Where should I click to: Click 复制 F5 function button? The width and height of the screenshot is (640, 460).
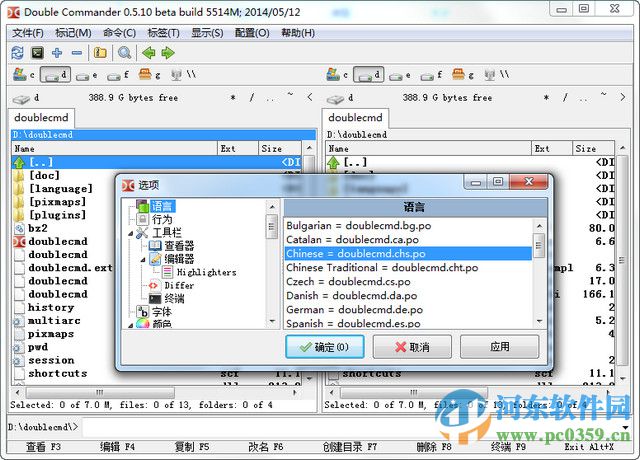click(192, 447)
